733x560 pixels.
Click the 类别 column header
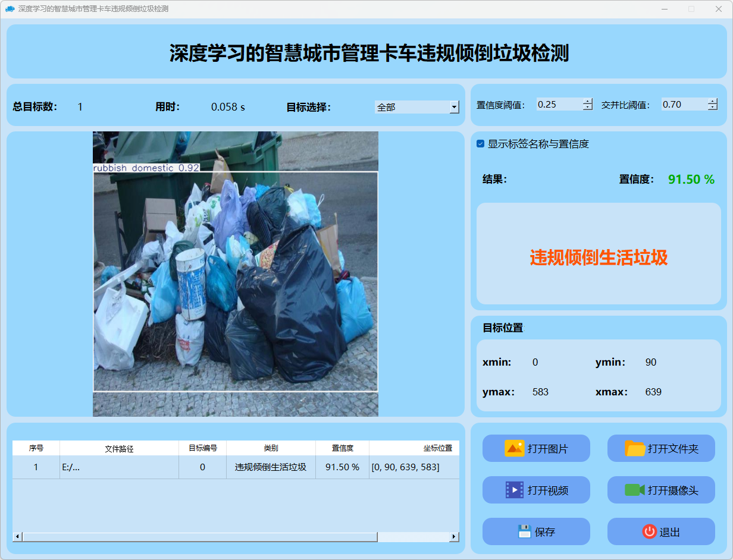coord(271,448)
